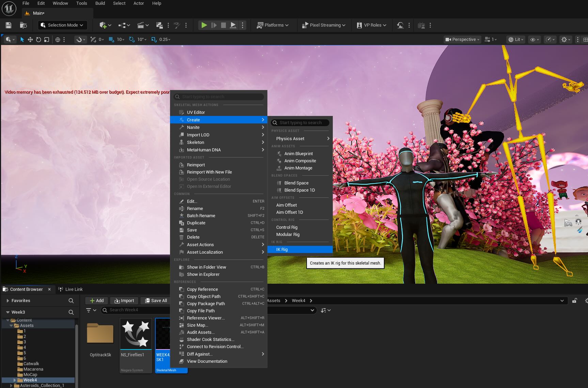The image size is (588, 388).
Task: Select IK Rig from the context menu
Action: (x=282, y=249)
